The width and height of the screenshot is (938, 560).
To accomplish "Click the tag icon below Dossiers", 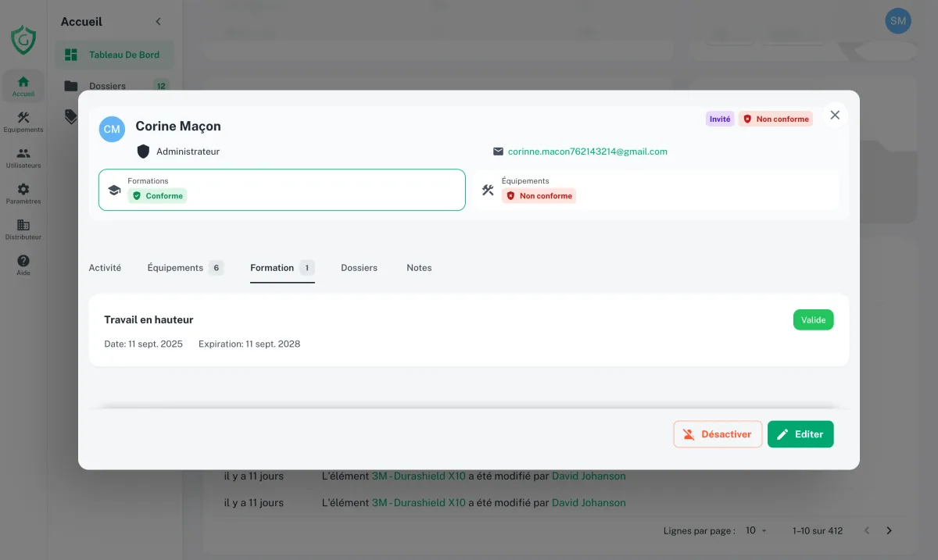I will (71, 116).
